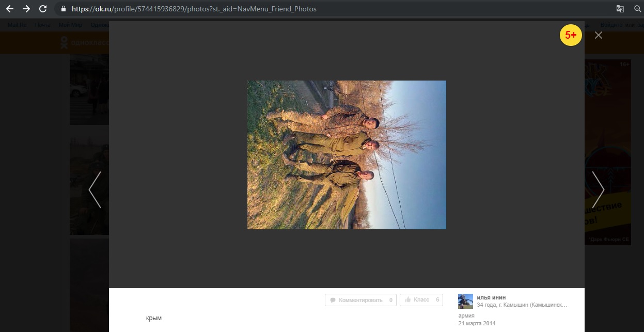
Task: Click the zoom magnifier icon in address bar
Action: (637, 9)
